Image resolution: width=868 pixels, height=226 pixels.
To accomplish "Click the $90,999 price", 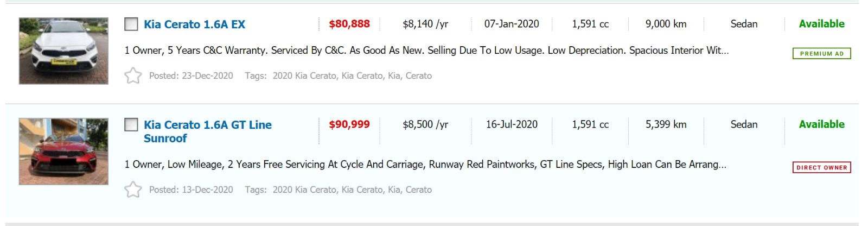I will pyautogui.click(x=349, y=124).
